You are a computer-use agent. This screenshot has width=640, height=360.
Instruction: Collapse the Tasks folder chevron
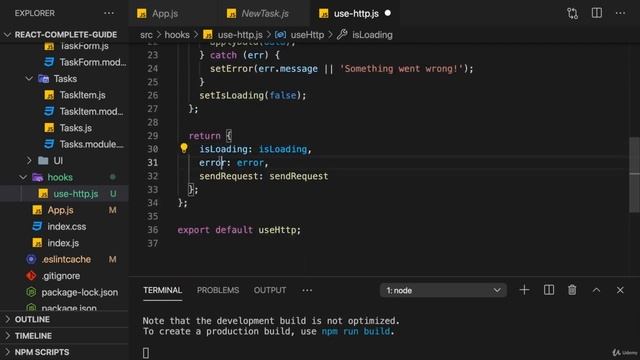[x=29, y=78]
